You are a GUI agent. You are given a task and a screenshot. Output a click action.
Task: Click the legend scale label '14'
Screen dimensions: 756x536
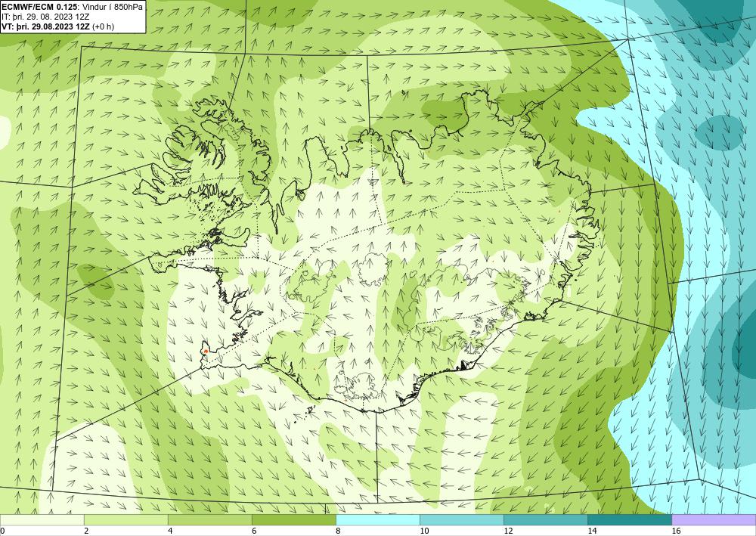point(592,531)
